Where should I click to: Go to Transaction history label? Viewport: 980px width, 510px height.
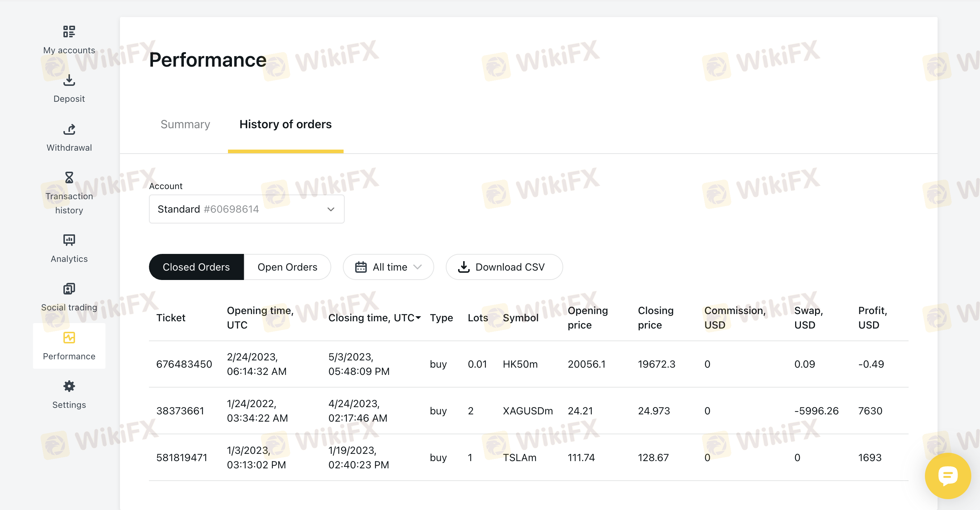point(69,203)
